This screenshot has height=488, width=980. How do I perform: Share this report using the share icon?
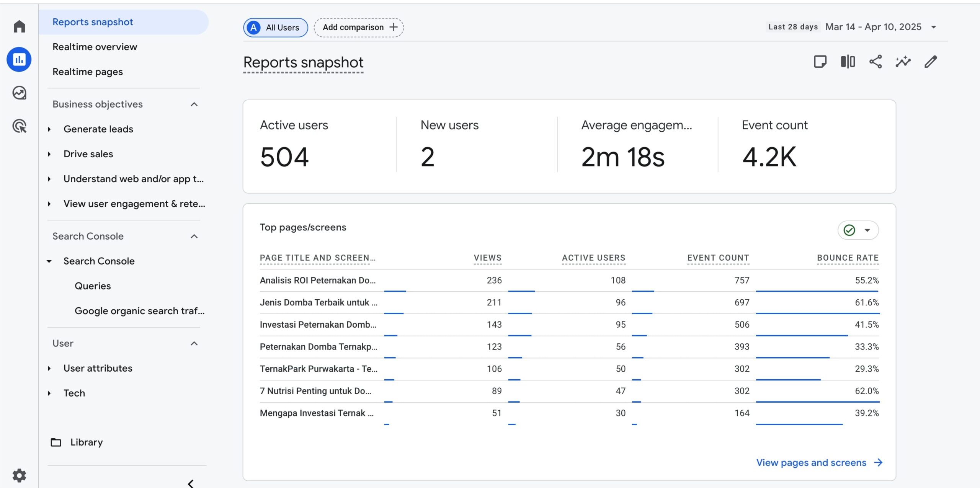875,62
